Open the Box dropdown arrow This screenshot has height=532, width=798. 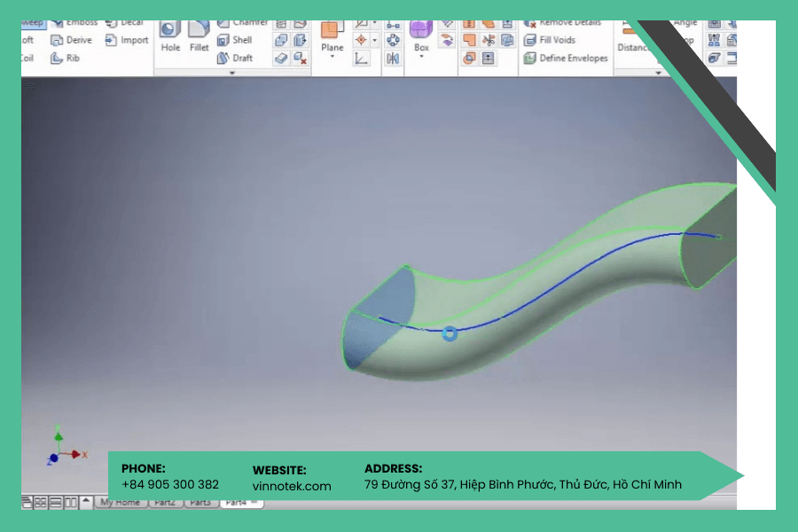point(421,57)
